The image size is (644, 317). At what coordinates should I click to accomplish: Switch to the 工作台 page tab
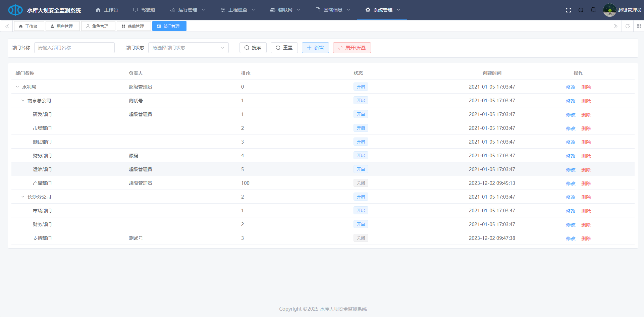[29, 26]
